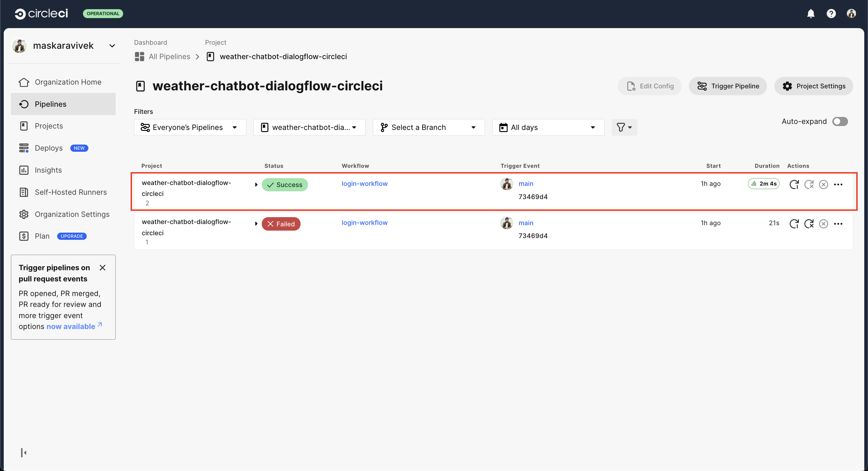Open the All days date filter
The image size is (868, 471).
(x=548, y=127)
